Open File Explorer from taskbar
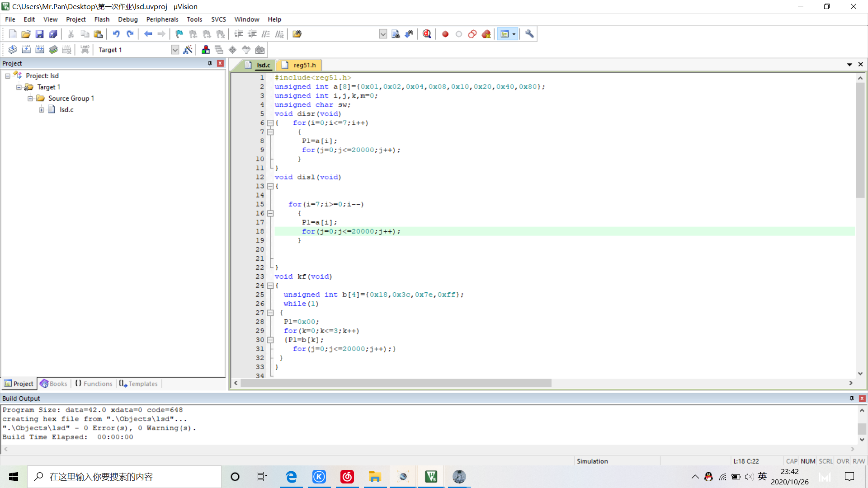 [375, 477]
